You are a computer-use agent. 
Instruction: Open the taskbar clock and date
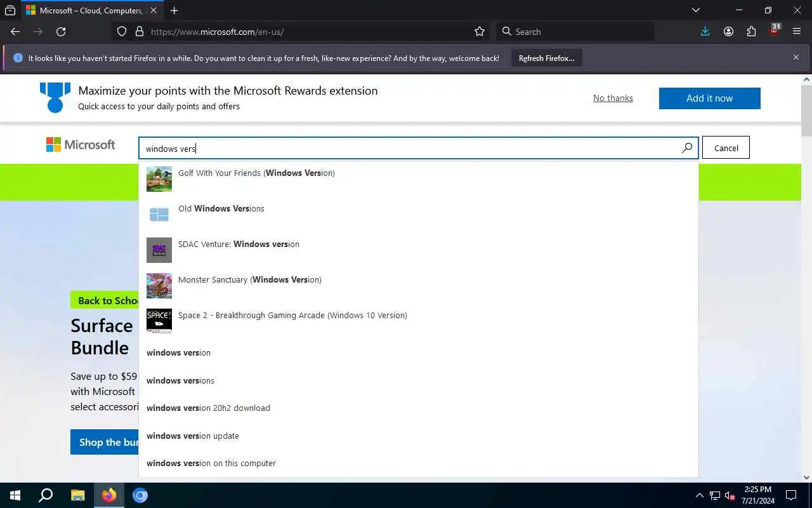(757, 495)
